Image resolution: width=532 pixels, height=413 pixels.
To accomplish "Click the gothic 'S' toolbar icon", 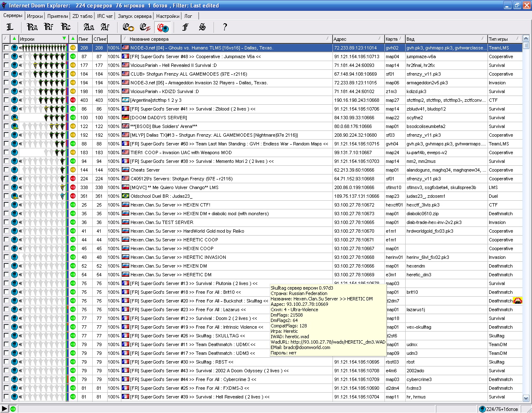I will pyautogui.click(x=202, y=27).
